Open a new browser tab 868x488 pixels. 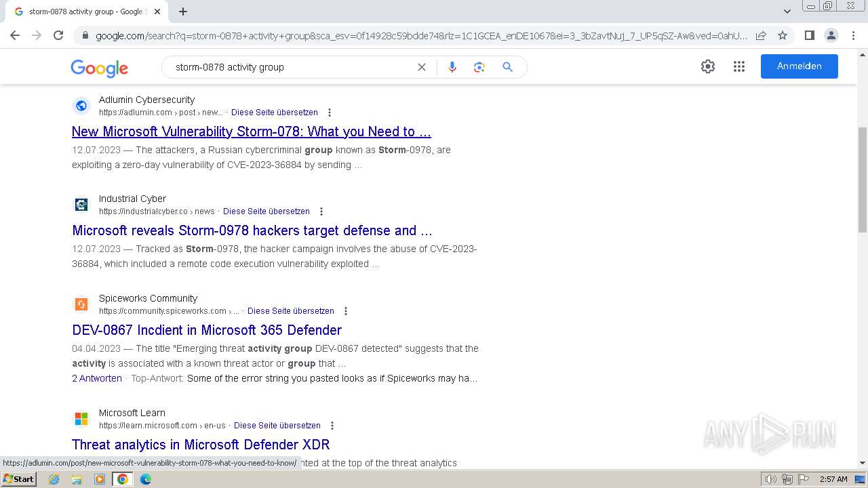pyautogui.click(x=182, y=12)
